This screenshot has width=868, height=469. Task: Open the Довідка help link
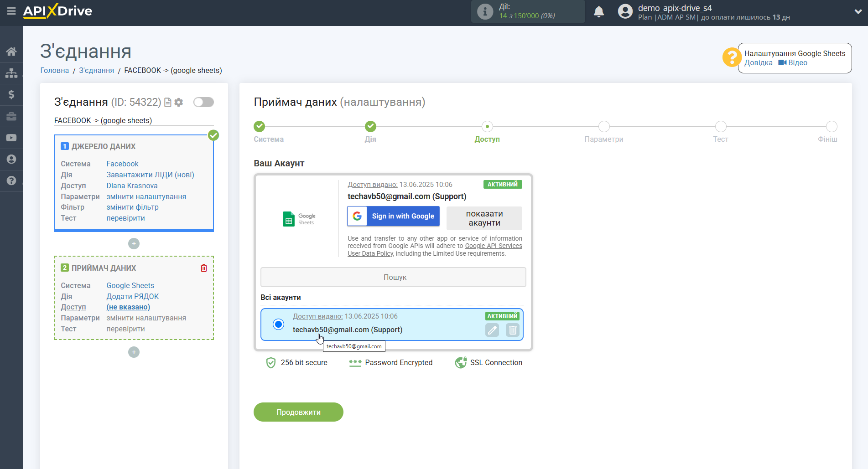pyautogui.click(x=758, y=63)
